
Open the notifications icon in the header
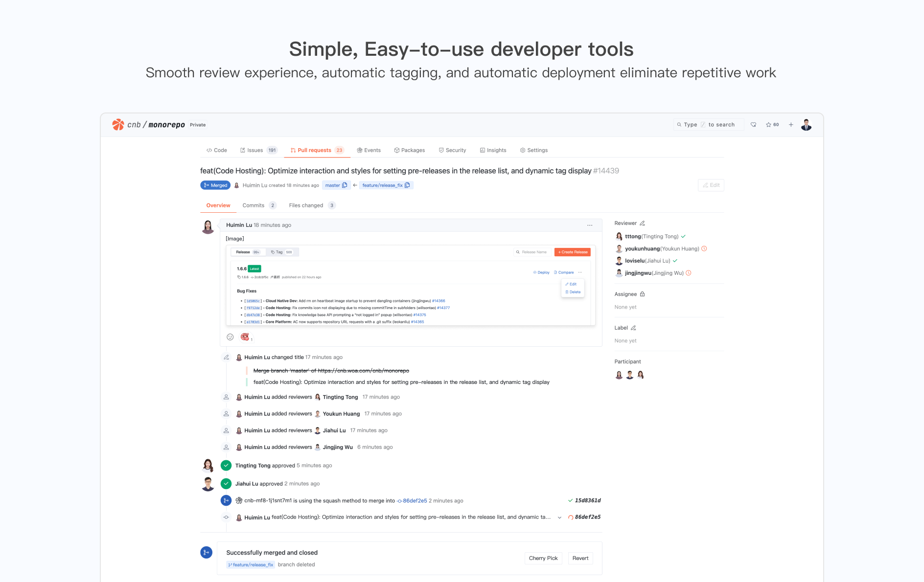754,125
